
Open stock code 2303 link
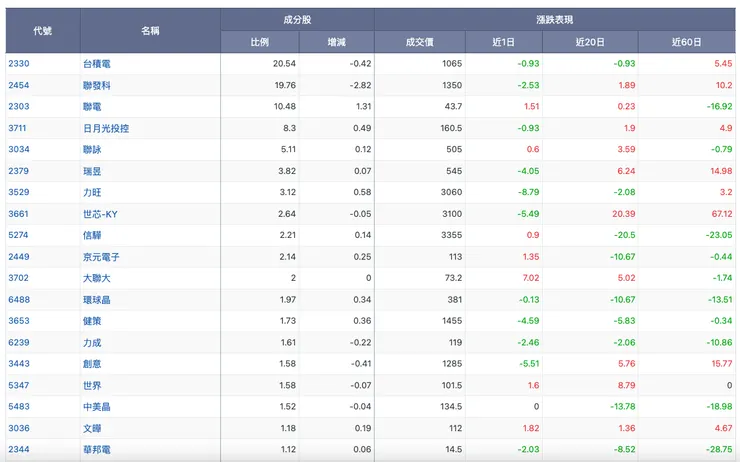[x=19, y=107]
